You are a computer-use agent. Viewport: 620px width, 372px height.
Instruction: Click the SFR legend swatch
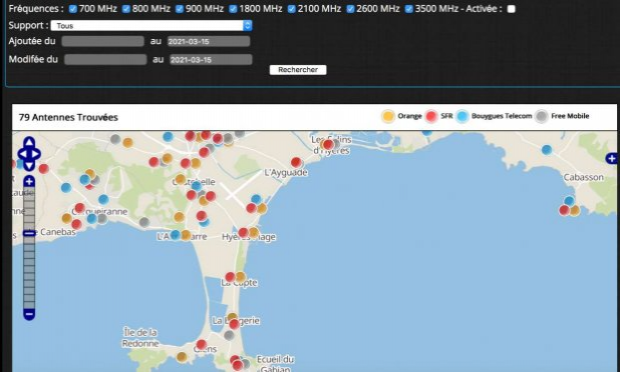(x=431, y=116)
